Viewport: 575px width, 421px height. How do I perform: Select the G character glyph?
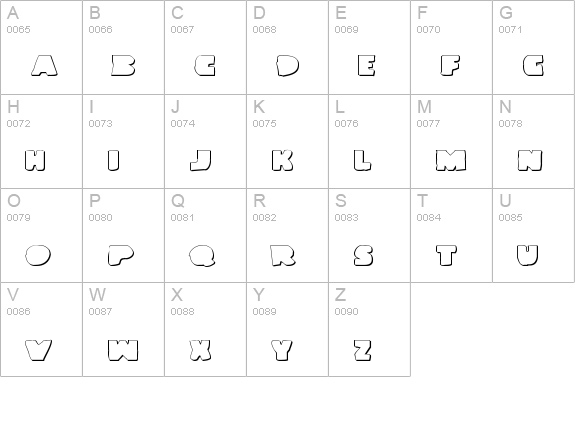tap(534, 66)
